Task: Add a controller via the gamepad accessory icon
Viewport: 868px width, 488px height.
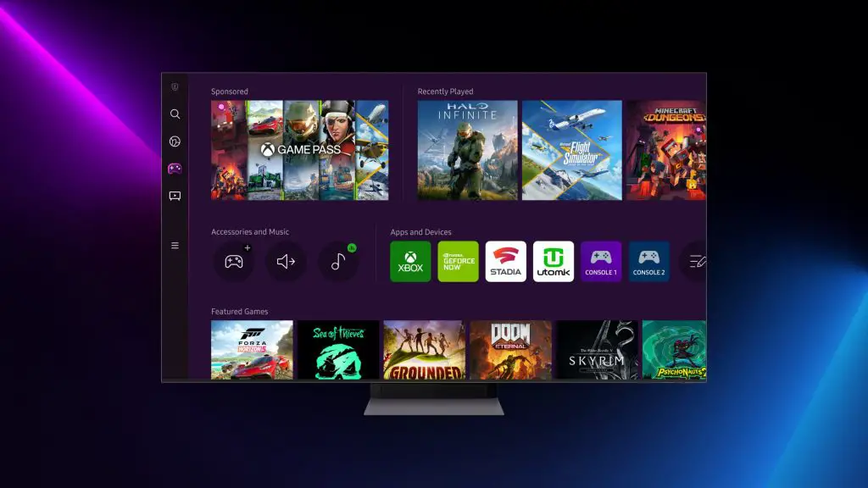Action: coord(234,261)
